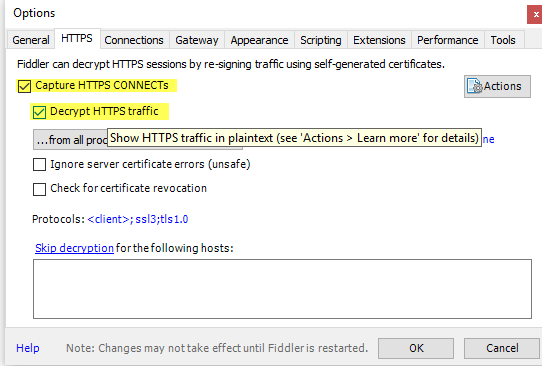This screenshot has width=542, height=366.
Task: Open the Actions button menu
Action: pyautogui.click(x=497, y=86)
